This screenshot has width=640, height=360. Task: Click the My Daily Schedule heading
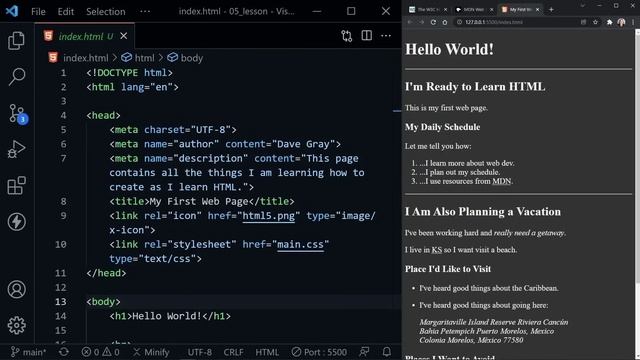click(x=442, y=127)
